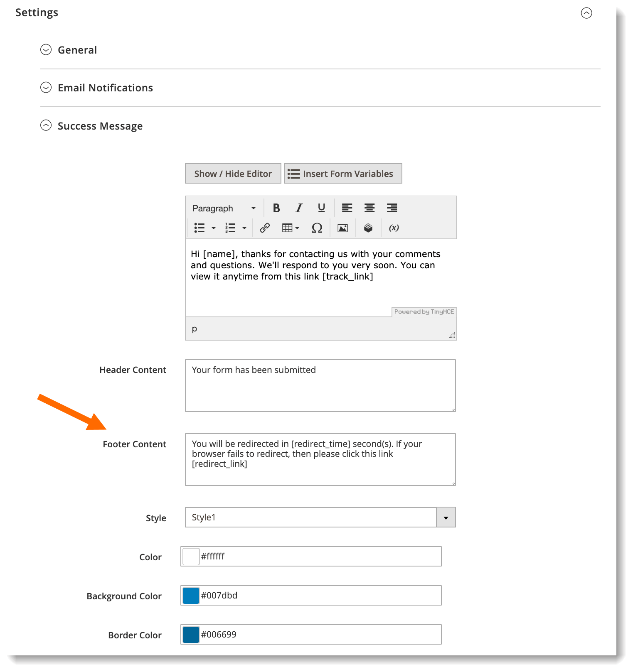
Task: Open the table insert dropdown
Action: tap(291, 228)
